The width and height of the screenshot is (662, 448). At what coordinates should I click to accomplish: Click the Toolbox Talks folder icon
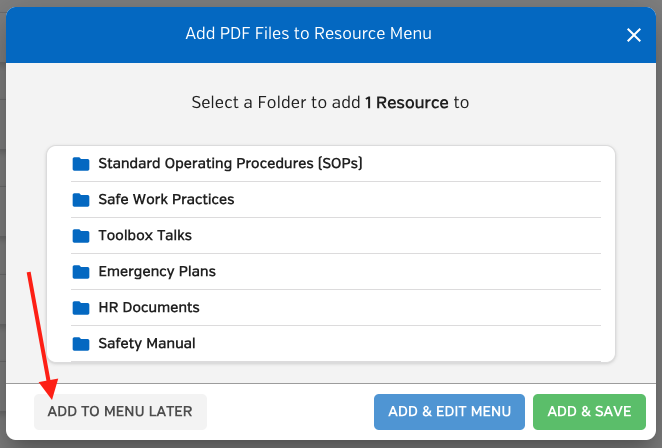(x=81, y=236)
